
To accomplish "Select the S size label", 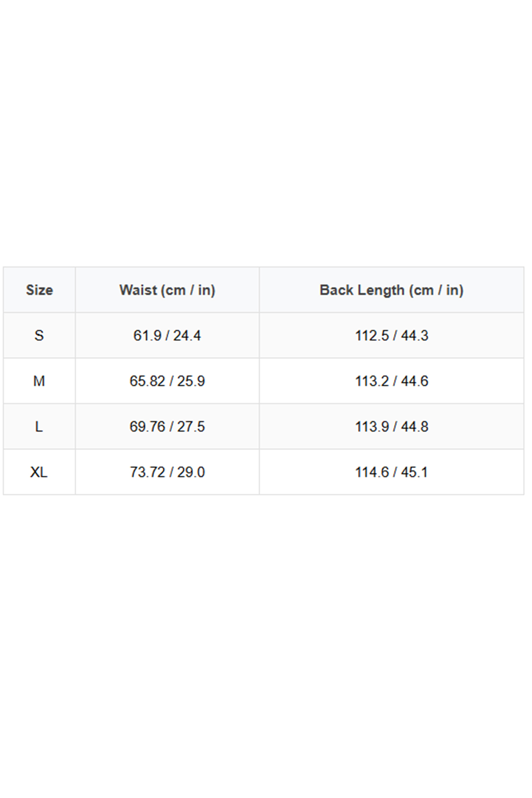I will (x=39, y=335).
